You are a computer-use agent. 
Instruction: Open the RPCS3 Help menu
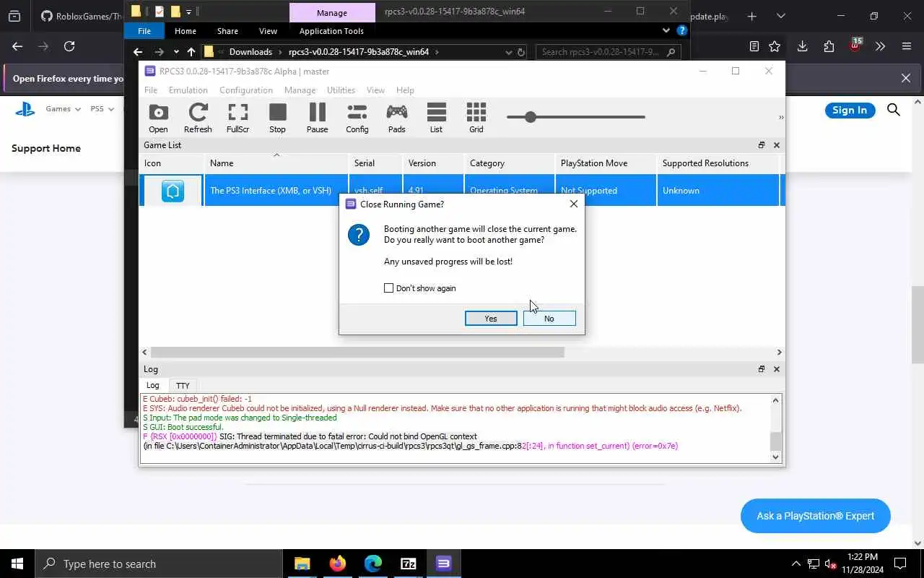click(405, 90)
